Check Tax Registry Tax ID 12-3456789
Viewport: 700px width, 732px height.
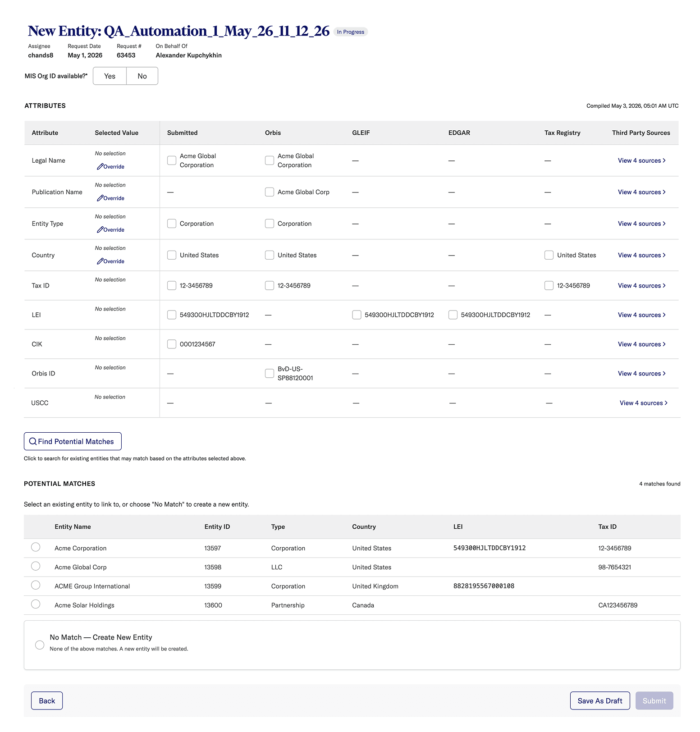pyautogui.click(x=549, y=285)
